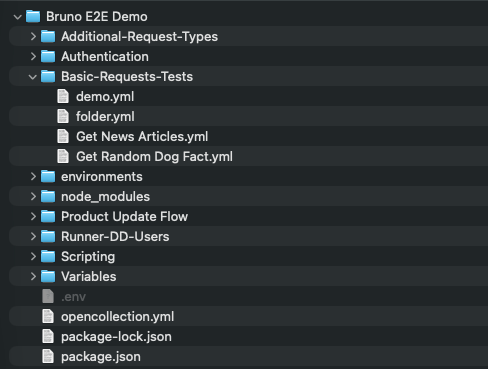Expand the environments folder chevron
The height and width of the screenshot is (369, 488).
(x=33, y=176)
